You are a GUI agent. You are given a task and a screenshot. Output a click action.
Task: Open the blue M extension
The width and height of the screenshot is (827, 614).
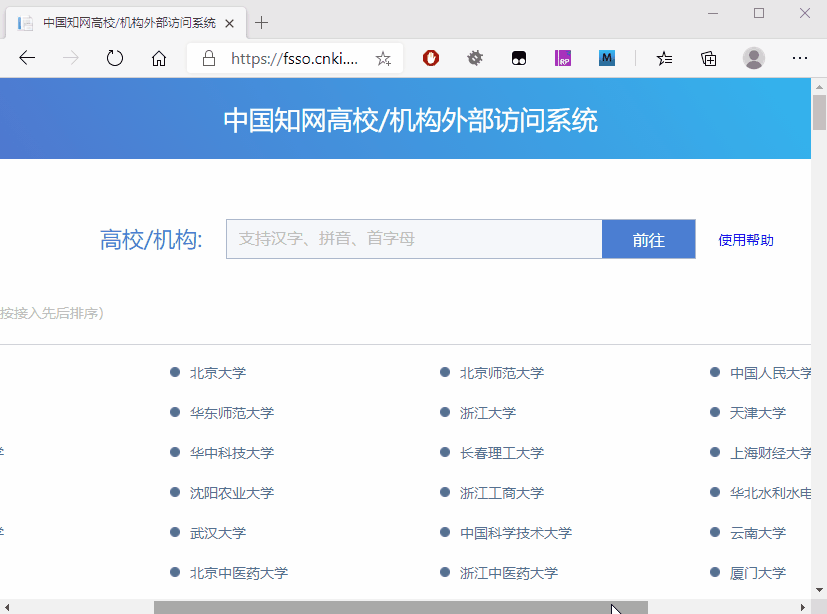[607, 58]
